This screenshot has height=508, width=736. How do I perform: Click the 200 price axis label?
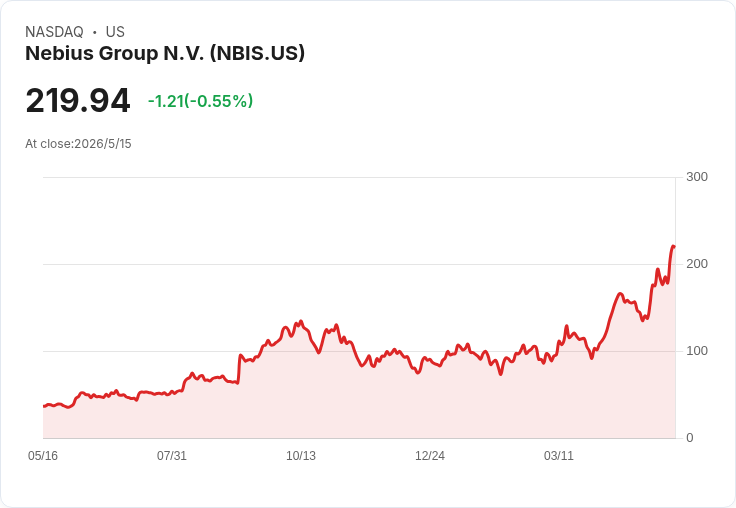697,264
